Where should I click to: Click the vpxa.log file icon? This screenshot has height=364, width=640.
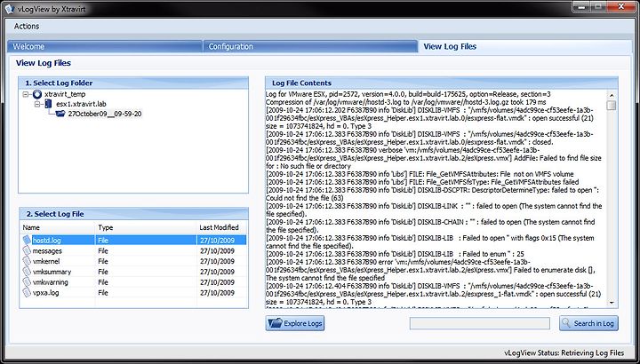27,292
